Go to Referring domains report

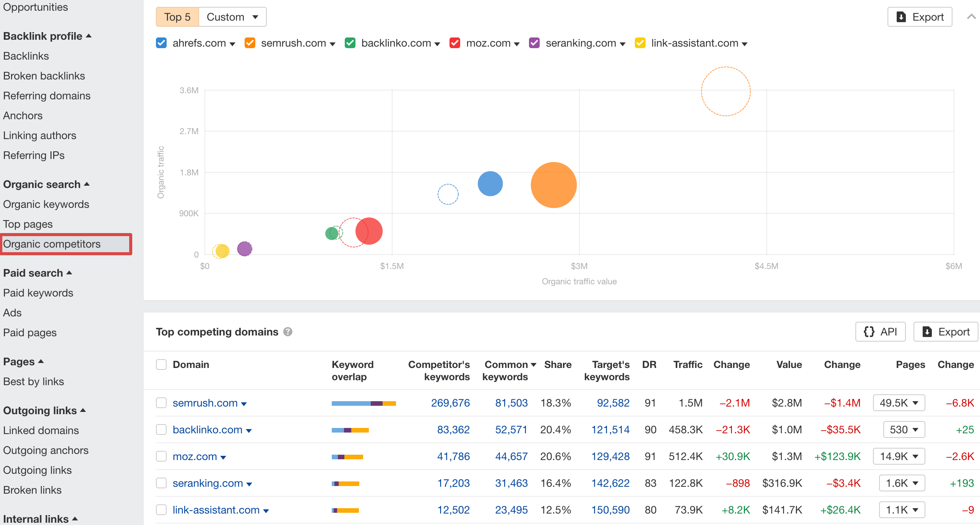point(47,96)
